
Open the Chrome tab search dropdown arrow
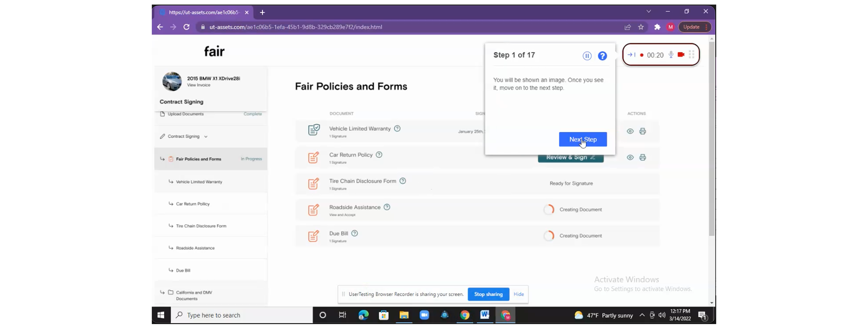649,11
